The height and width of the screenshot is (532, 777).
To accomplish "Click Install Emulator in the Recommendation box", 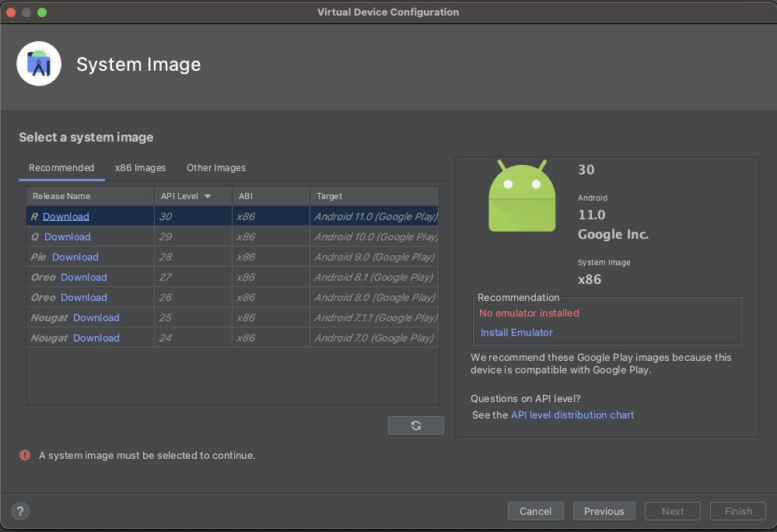I will [516, 332].
